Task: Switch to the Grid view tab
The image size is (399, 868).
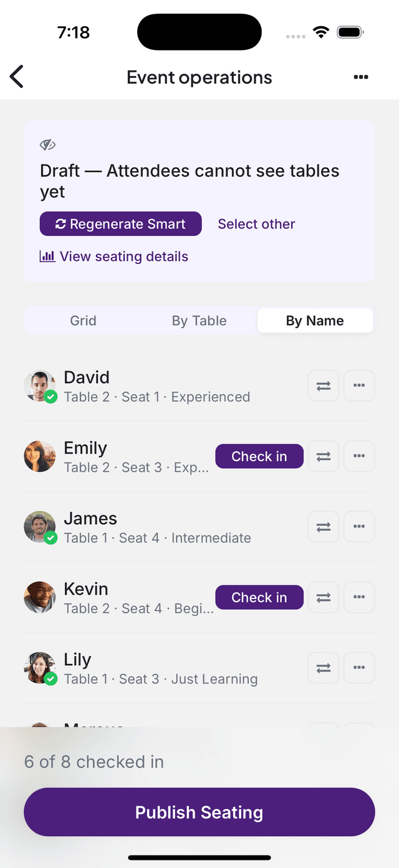Action: point(83,320)
